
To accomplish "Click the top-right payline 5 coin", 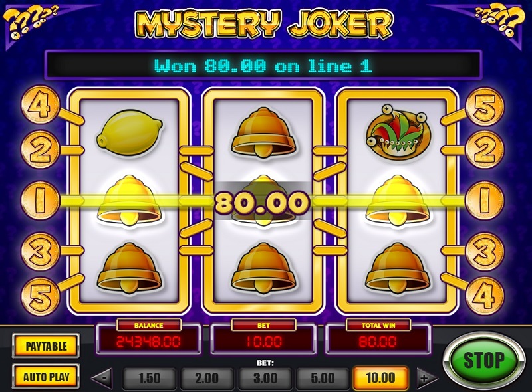I will (x=485, y=107).
